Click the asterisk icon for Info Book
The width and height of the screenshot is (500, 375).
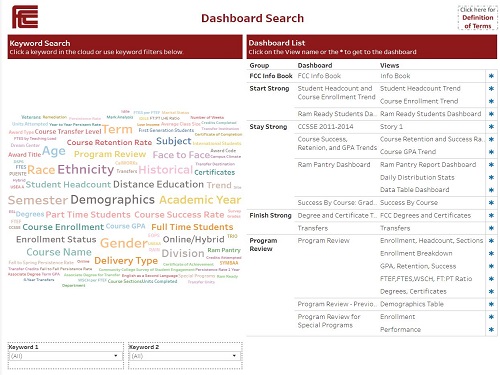491,76
